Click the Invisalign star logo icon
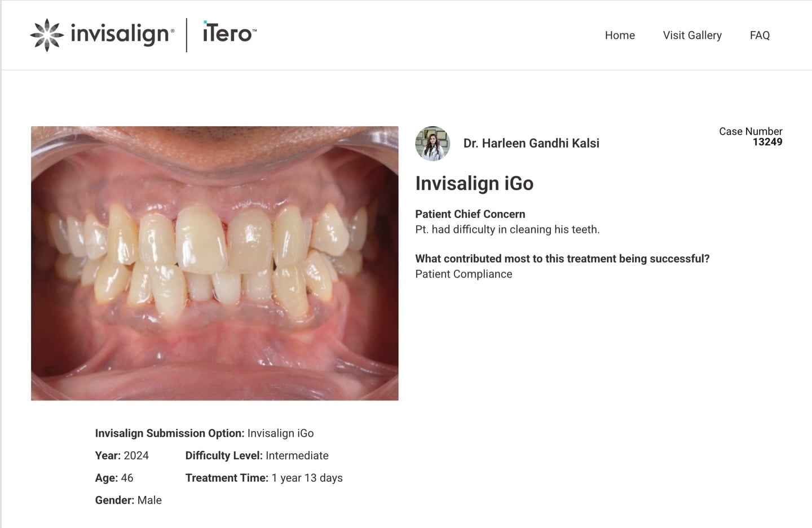Image resolution: width=812 pixels, height=528 pixels. pos(47,35)
